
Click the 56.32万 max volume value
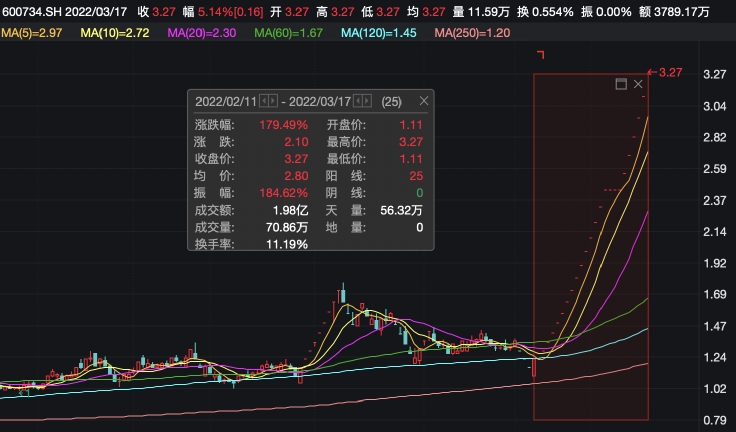(401, 210)
